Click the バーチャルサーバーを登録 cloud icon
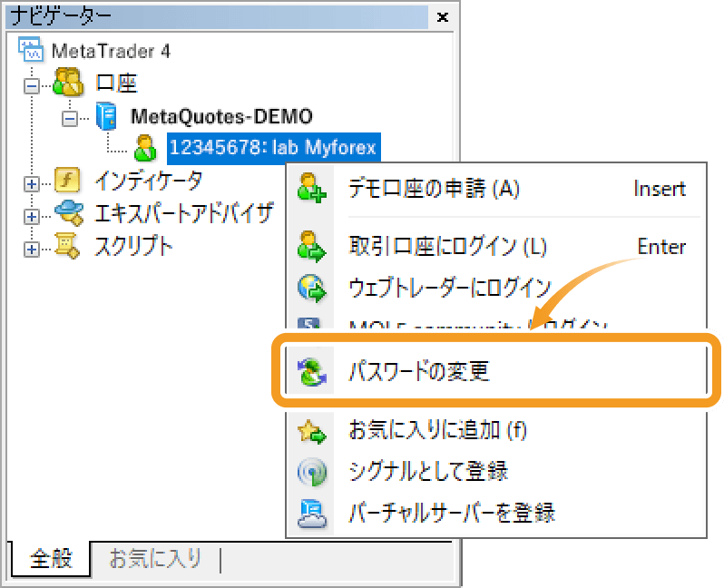 coord(312,514)
